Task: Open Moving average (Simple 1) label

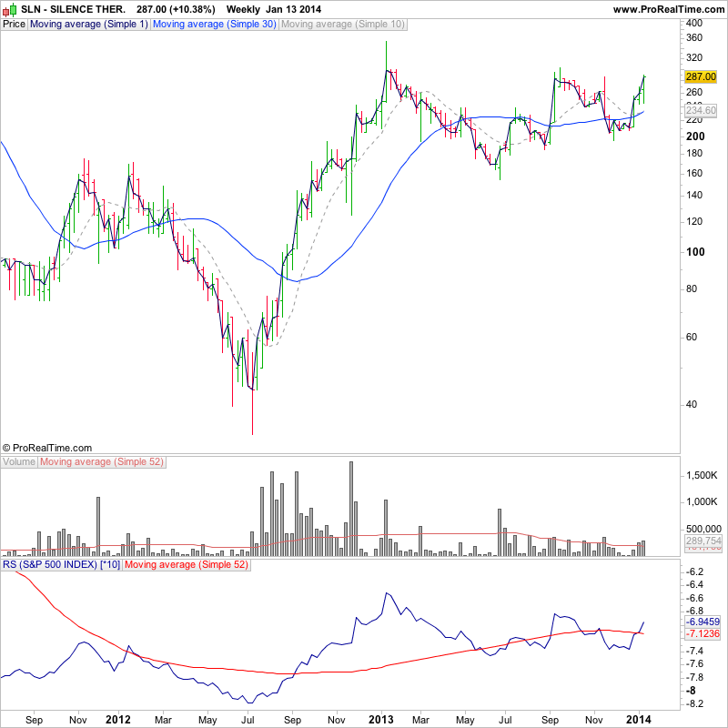Action: (88, 25)
